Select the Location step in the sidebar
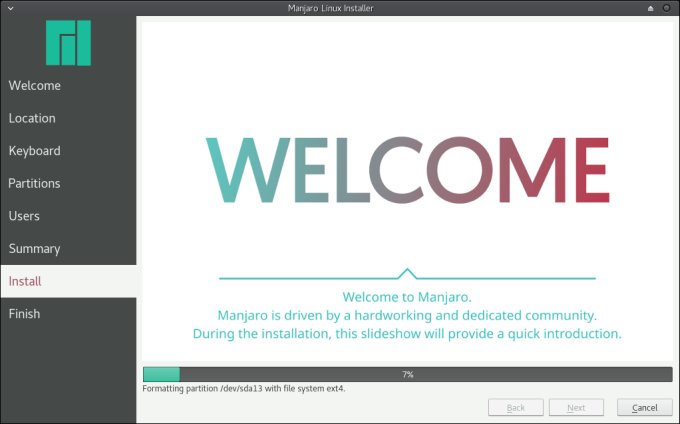Image resolution: width=680 pixels, height=424 pixels. (69, 118)
